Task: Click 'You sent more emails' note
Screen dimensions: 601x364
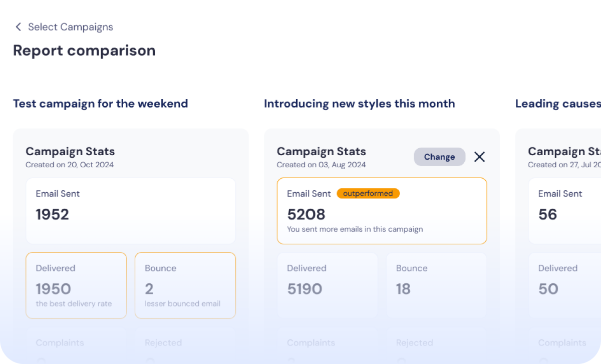Action: [355, 229]
